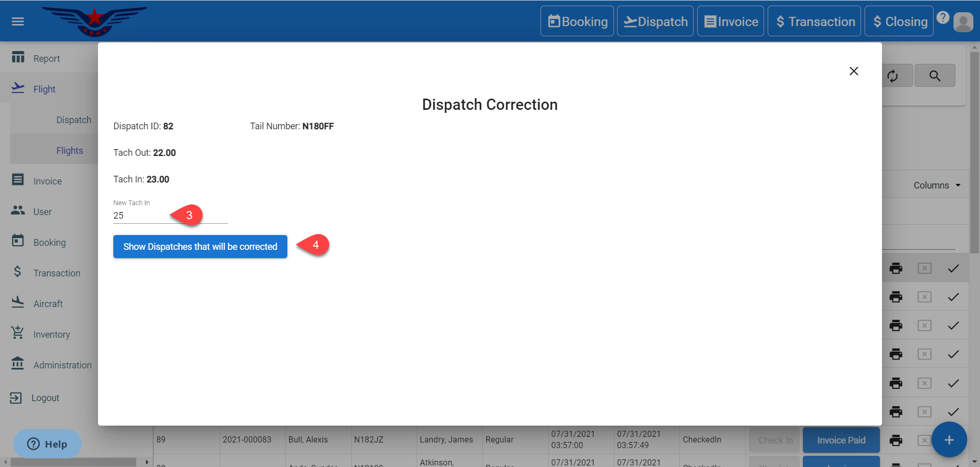Open the user profile avatar
The height and width of the screenshot is (467, 980).
click(963, 22)
